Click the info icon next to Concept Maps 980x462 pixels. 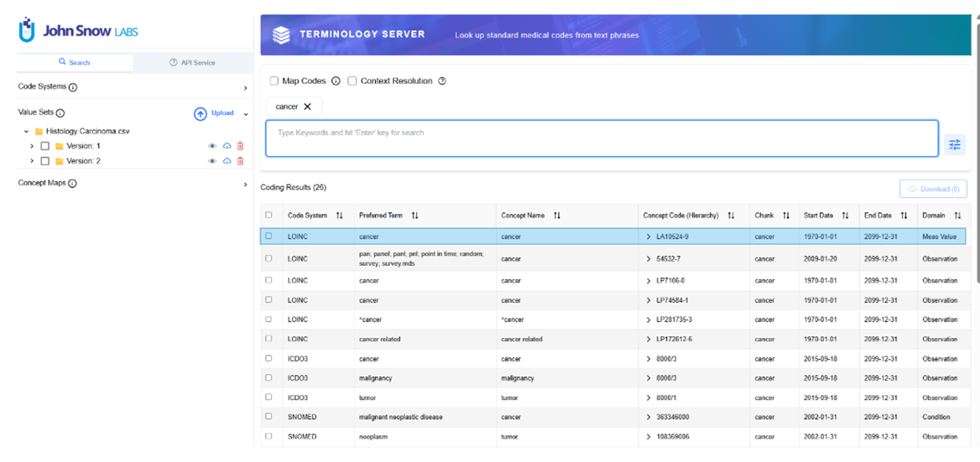[x=72, y=184]
